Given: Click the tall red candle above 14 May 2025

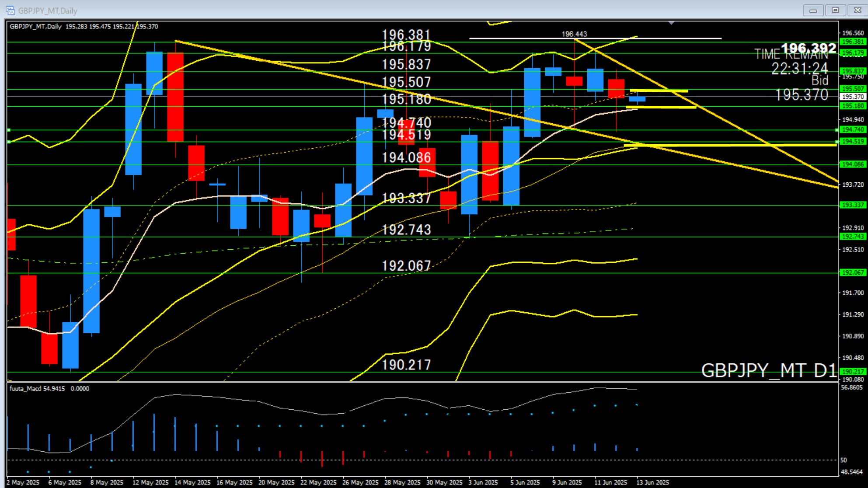Looking at the screenshot, I should pyautogui.click(x=175, y=97).
